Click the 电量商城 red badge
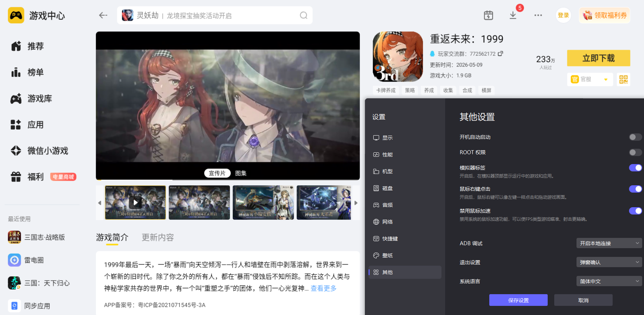Viewport: 644px width, 315px height. 63,177
